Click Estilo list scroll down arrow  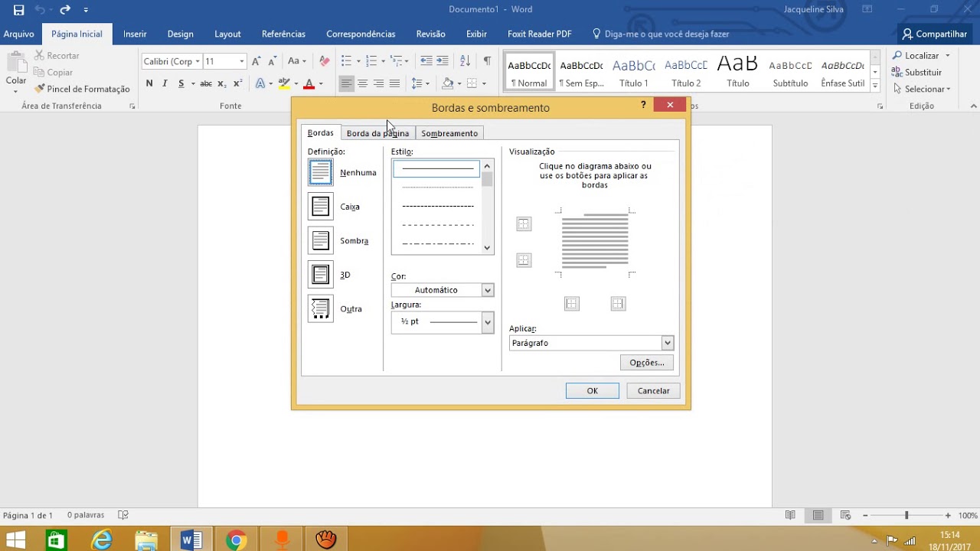point(488,247)
